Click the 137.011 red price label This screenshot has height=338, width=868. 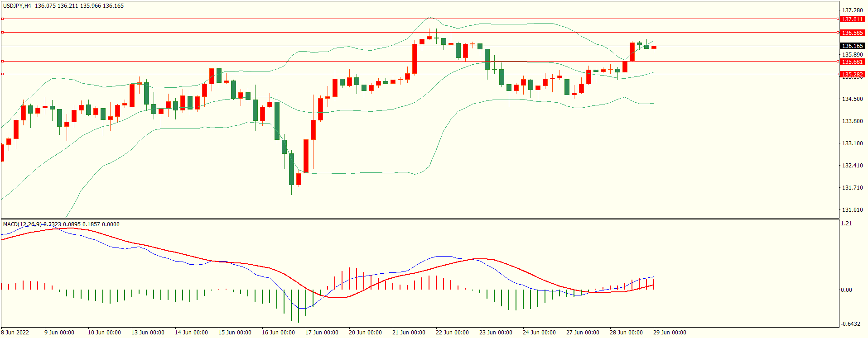pyautogui.click(x=852, y=19)
